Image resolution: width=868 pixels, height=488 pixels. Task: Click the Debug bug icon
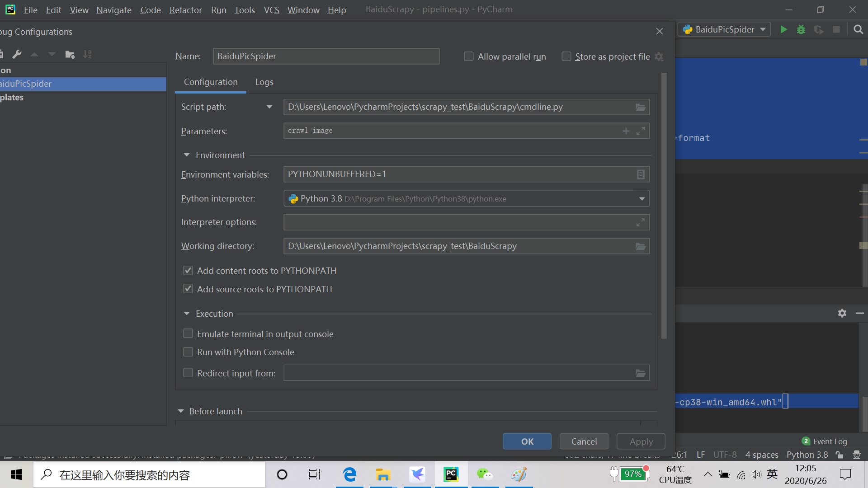point(801,30)
